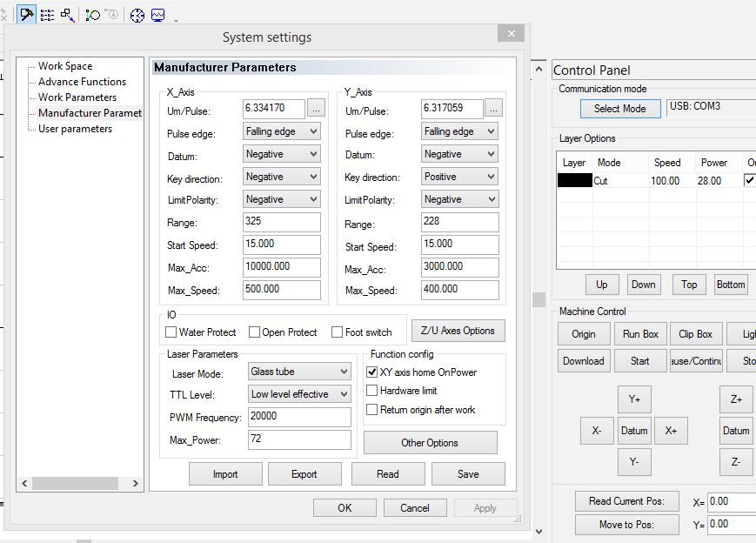The height and width of the screenshot is (543, 756).
Task: Click the squares-with-arrow toolbar icon
Action: (x=66, y=15)
